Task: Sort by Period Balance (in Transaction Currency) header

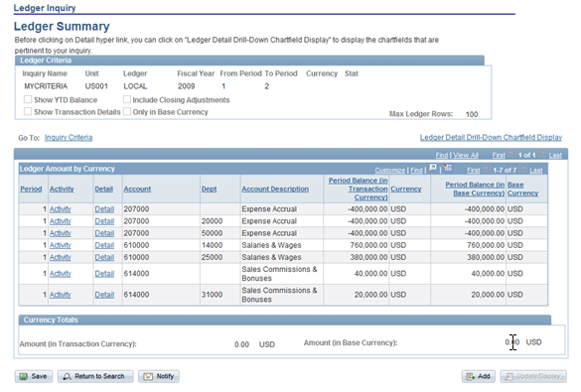Action: 358,189
